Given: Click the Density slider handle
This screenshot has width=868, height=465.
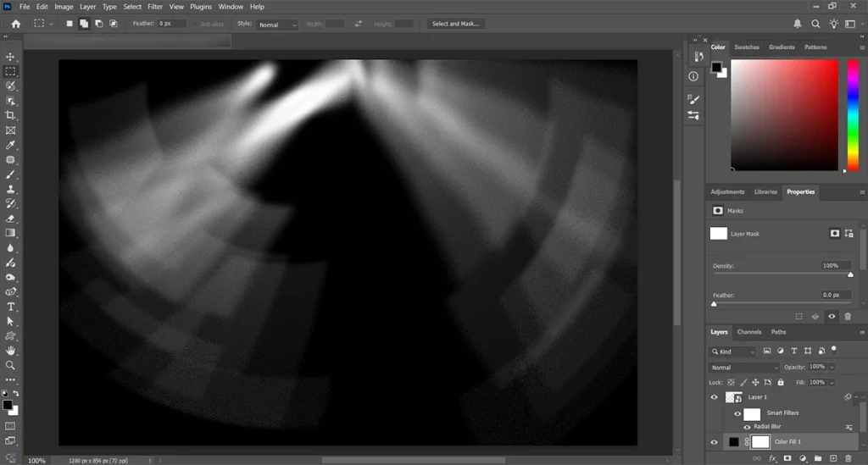Looking at the screenshot, I should click(x=850, y=274).
